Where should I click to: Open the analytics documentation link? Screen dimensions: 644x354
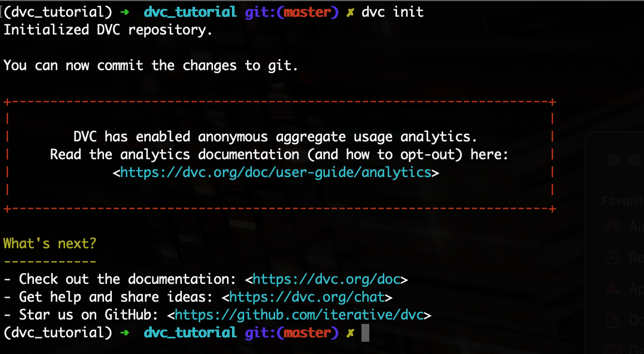(x=276, y=173)
